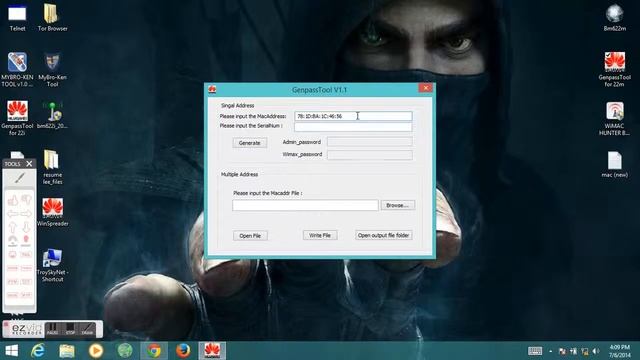This screenshot has height=360, width=640.
Task: Open the Tor Browser desktop folder
Action: pyautogui.click(x=52, y=18)
